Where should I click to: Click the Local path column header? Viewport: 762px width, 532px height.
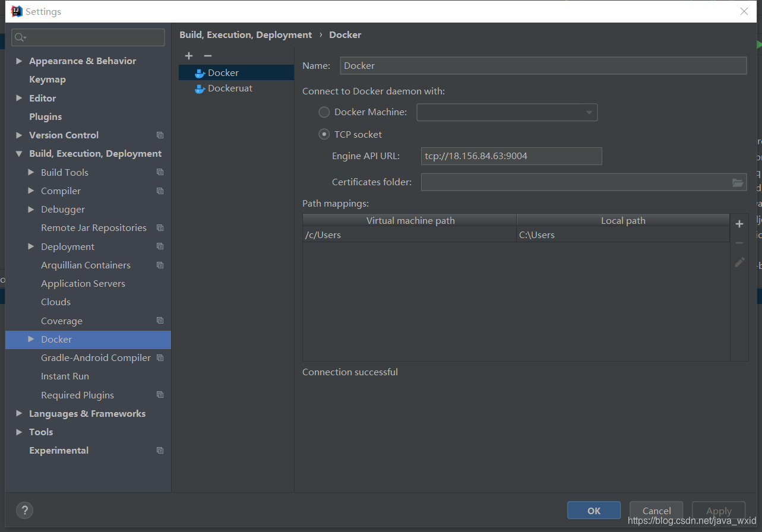(x=623, y=221)
